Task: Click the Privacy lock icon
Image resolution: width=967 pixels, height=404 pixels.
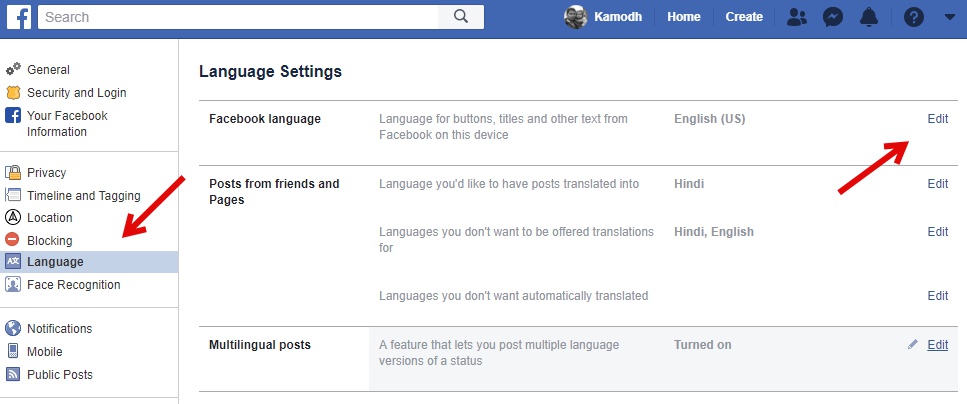Action: coord(13,172)
